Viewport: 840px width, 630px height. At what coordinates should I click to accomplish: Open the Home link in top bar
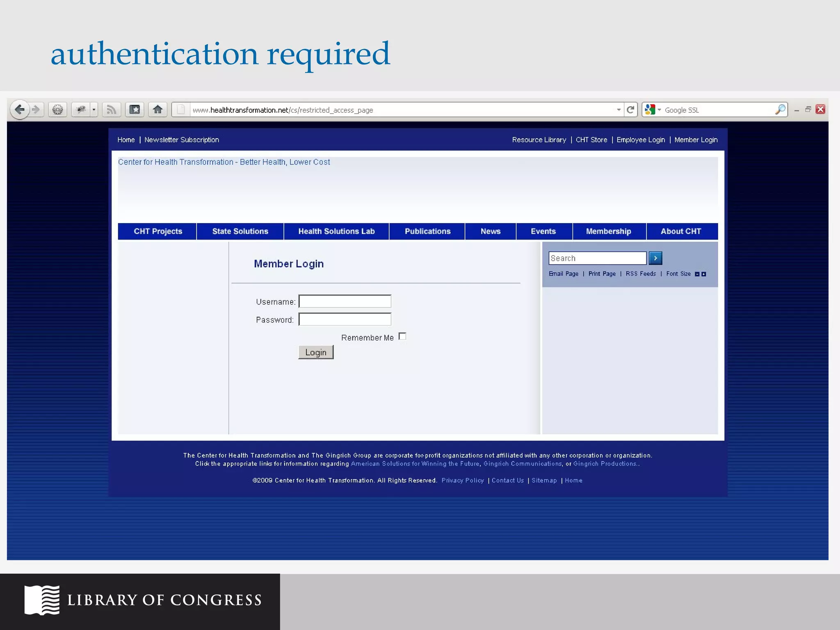[x=126, y=140]
